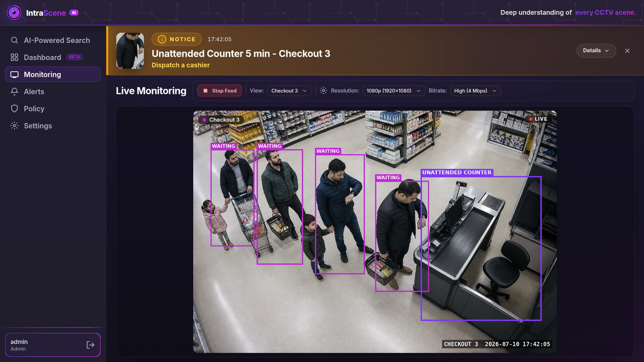Viewport: 644px width, 362px height.
Task: Click the notice timestamp 17:42:05
Action: click(x=219, y=39)
